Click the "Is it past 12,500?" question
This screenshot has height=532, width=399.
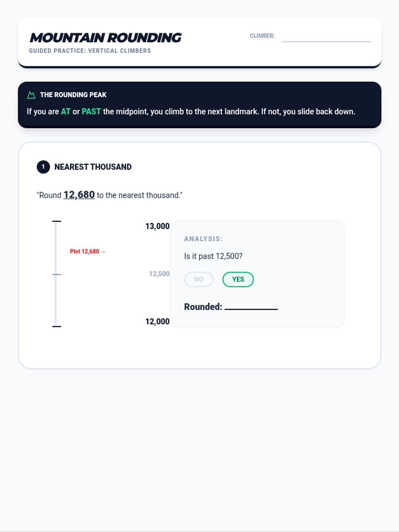pos(213,256)
